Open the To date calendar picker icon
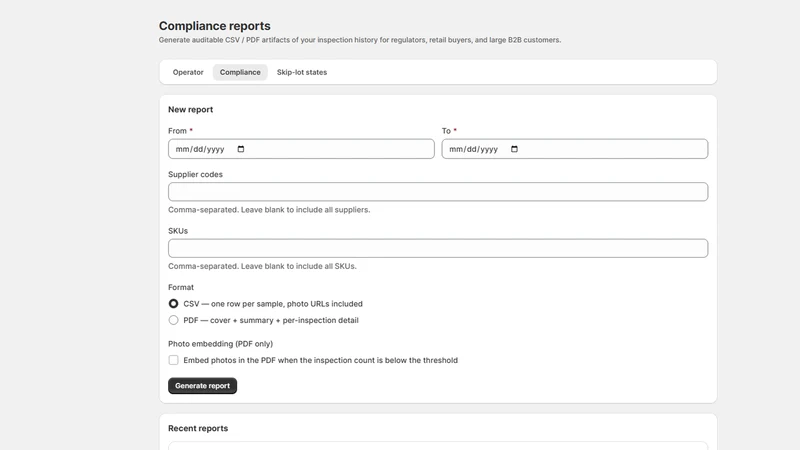The width and height of the screenshot is (800, 450). (x=514, y=149)
